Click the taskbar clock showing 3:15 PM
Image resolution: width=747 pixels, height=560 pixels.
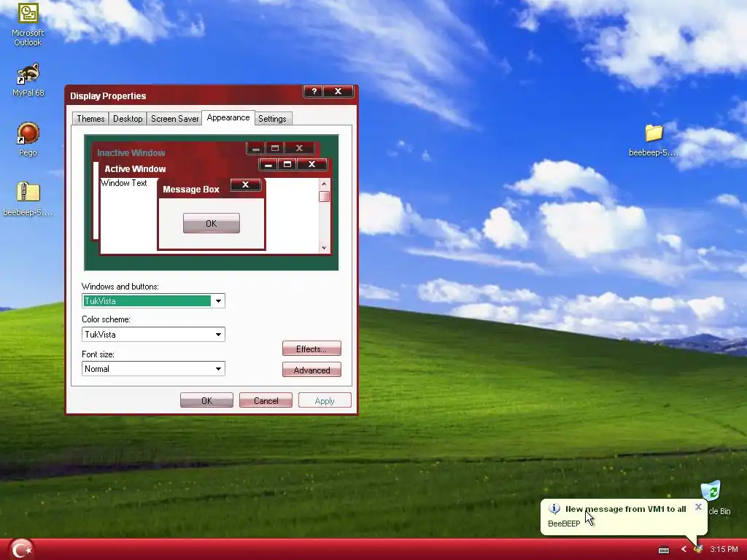click(x=724, y=550)
